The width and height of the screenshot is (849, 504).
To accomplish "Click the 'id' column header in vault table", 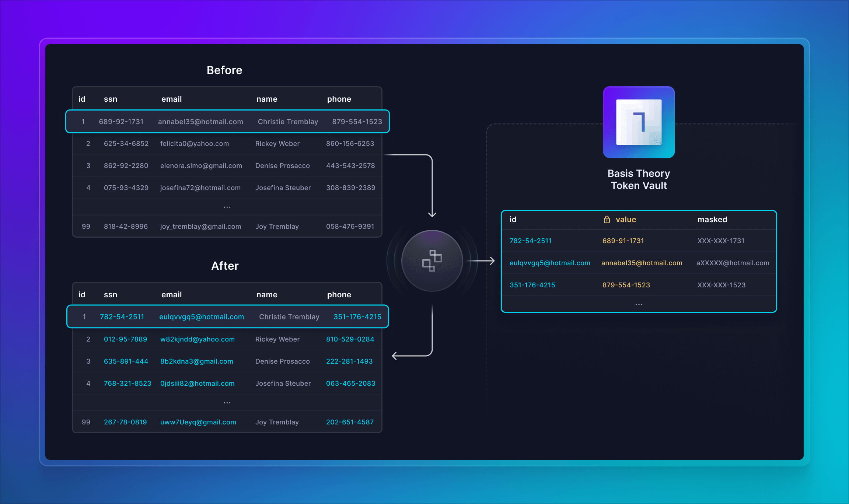I will (x=513, y=220).
